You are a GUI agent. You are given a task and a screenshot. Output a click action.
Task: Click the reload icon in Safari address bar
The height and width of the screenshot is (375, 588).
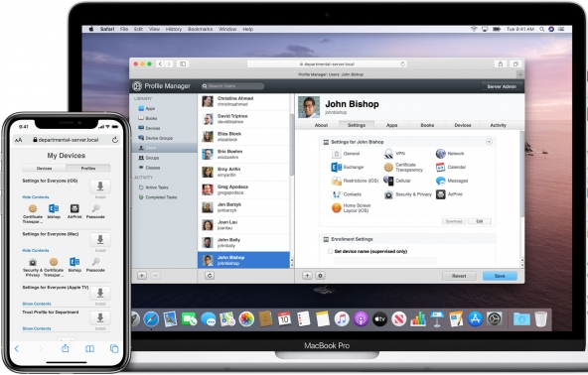coord(402,64)
